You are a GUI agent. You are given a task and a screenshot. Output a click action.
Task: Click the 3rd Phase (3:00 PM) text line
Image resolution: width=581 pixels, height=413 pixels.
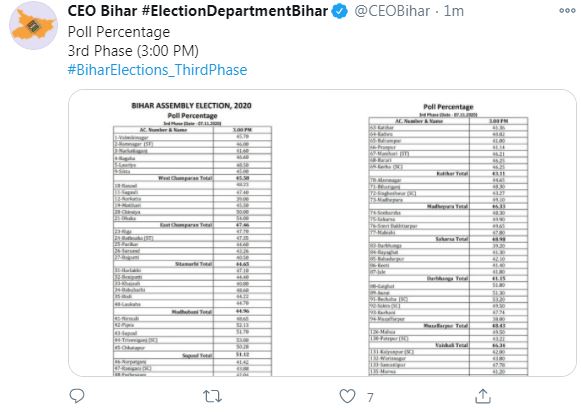(x=133, y=51)
